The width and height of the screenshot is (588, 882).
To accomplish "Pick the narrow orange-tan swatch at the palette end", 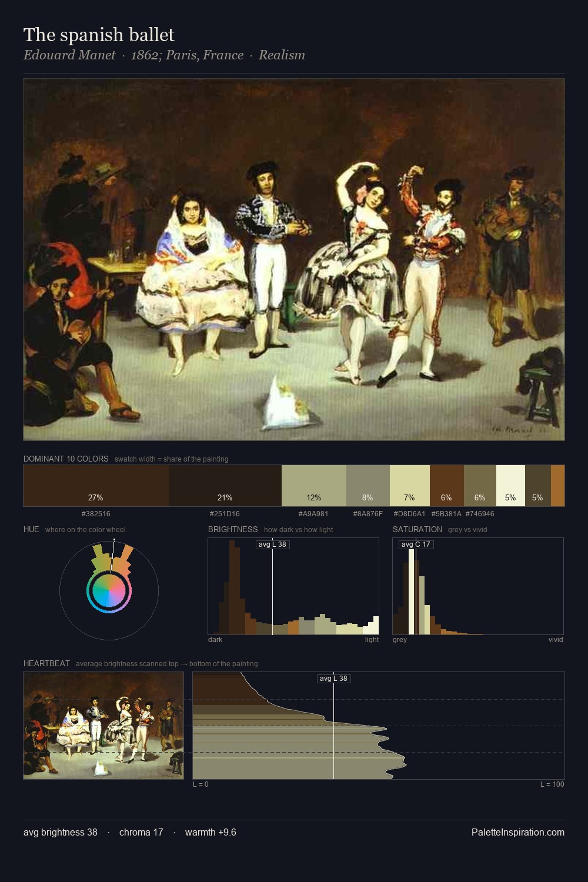I will click(x=557, y=486).
